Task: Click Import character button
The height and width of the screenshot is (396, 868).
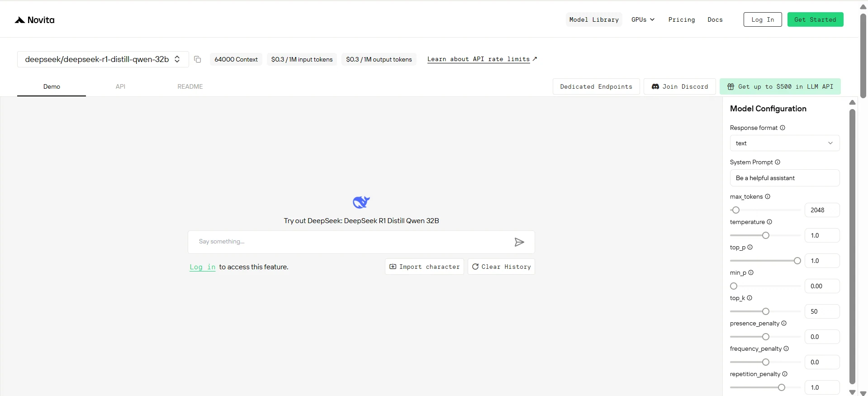Action: coord(424,267)
